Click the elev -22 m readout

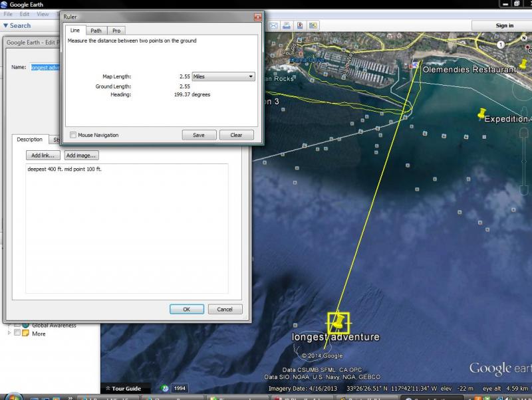click(457, 389)
